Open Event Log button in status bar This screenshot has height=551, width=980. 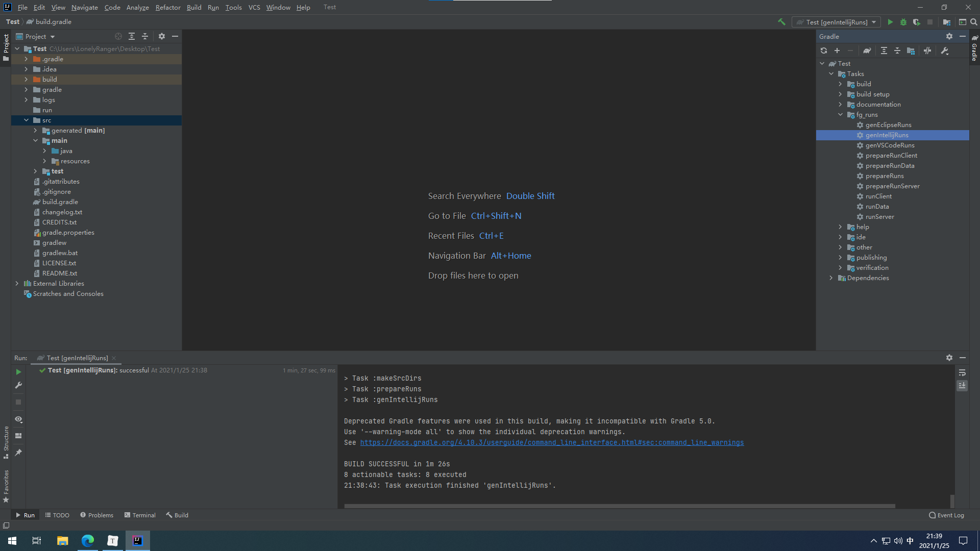tap(946, 515)
